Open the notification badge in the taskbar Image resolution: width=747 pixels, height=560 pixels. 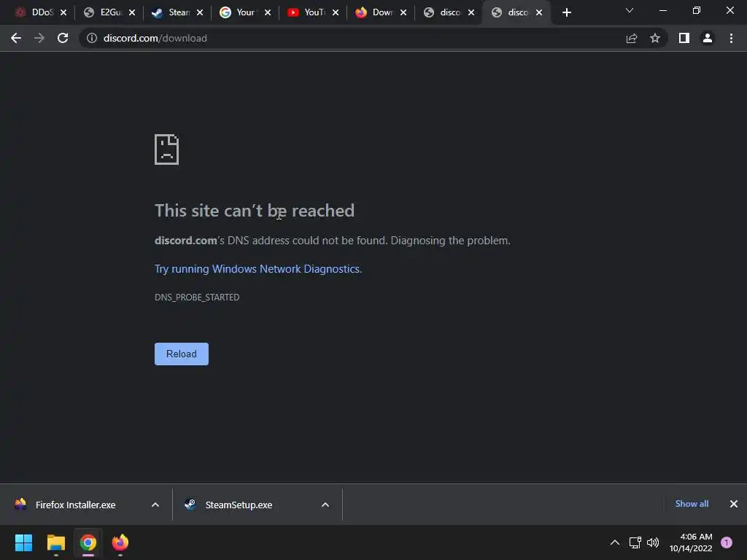pos(727,542)
